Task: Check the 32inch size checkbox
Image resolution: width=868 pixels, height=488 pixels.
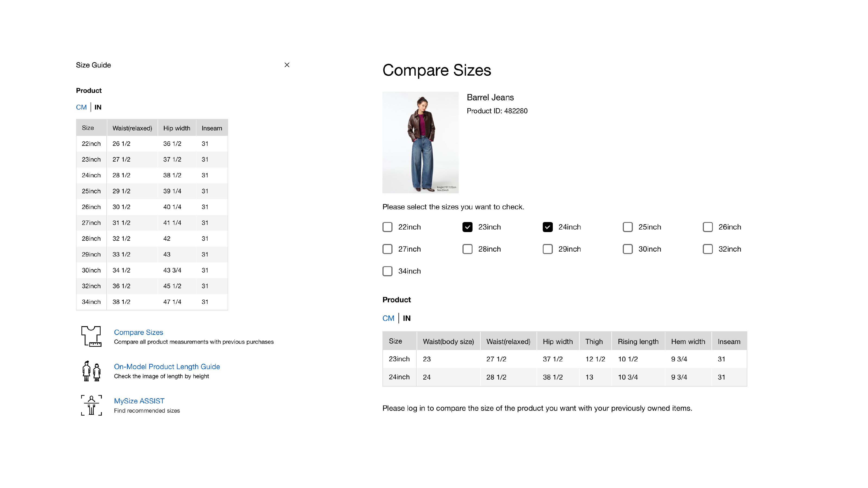Action: click(x=708, y=249)
